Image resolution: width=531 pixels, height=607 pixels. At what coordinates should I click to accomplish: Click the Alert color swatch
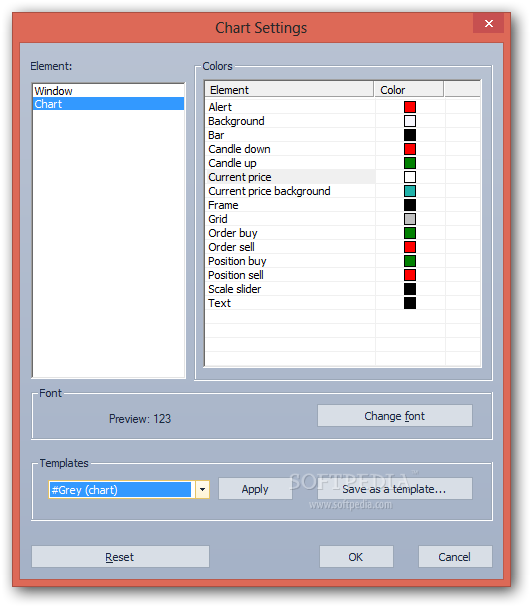click(x=410, y=107)
